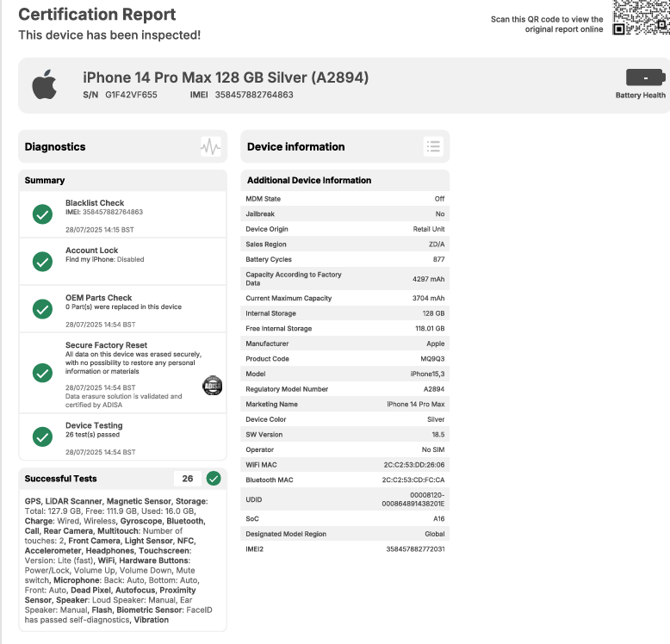Select the Diagnostics section header
The width and height of the screenshot is (670, 644).
click(x=55, y=146)
